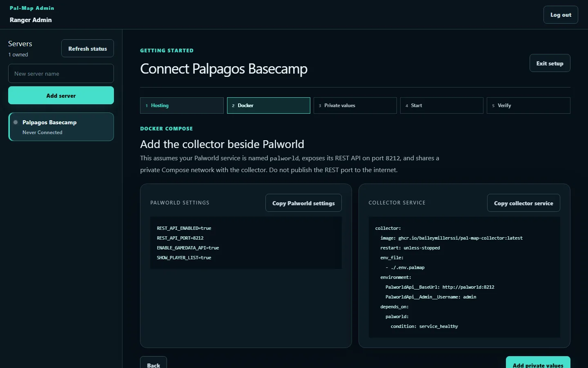
Task: Jump to step 4 Start
Action: [x=441, y=105]
